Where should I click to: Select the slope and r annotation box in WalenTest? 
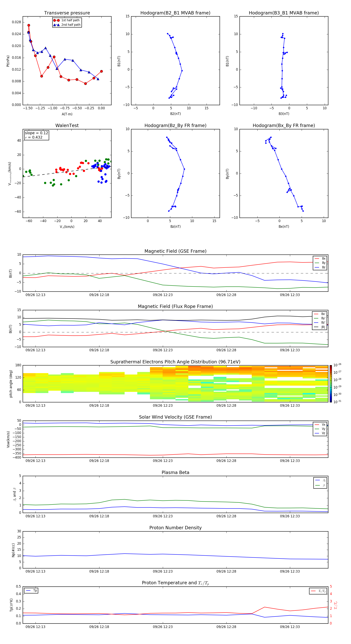tap(36, 135)
